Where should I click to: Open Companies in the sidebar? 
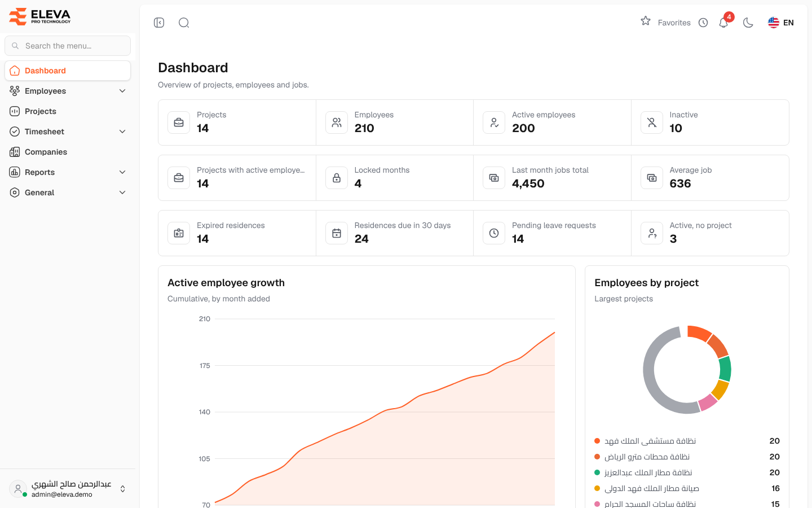(x=68, y=152)
